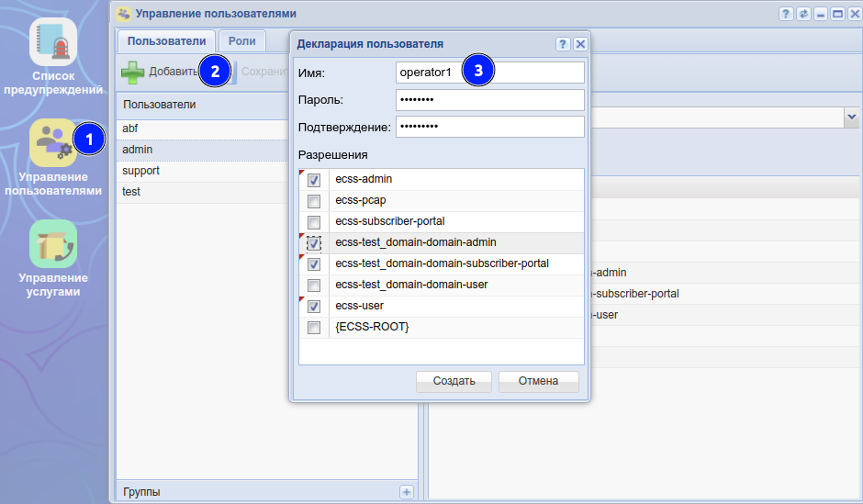Open the dropdown arrow in the right panel
The image size is (863, 504).
click(851, 118)
